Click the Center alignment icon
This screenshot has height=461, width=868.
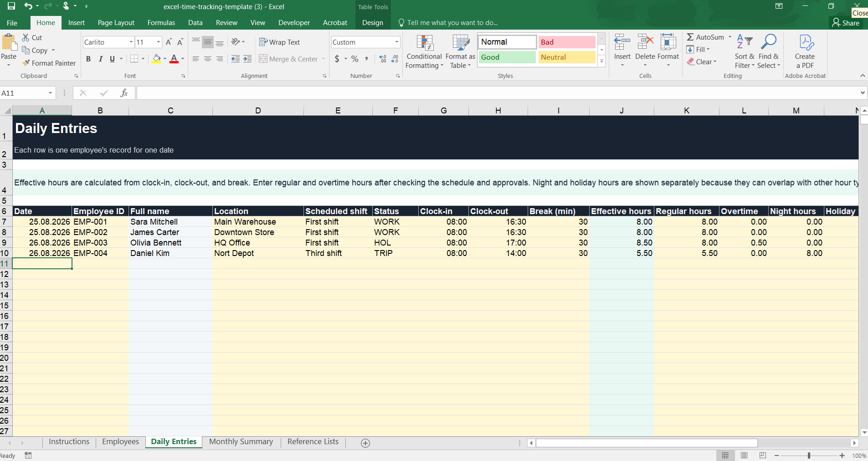tap(208, 59)
